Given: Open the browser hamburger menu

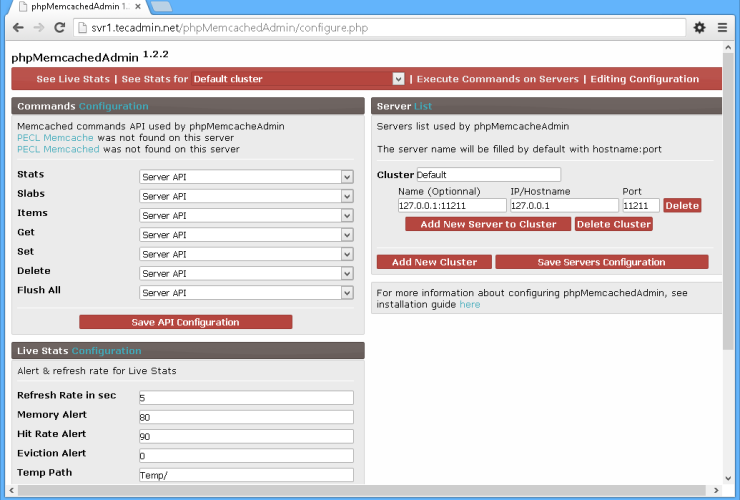Looking at the screenshot, I should (x=722, y=28).
